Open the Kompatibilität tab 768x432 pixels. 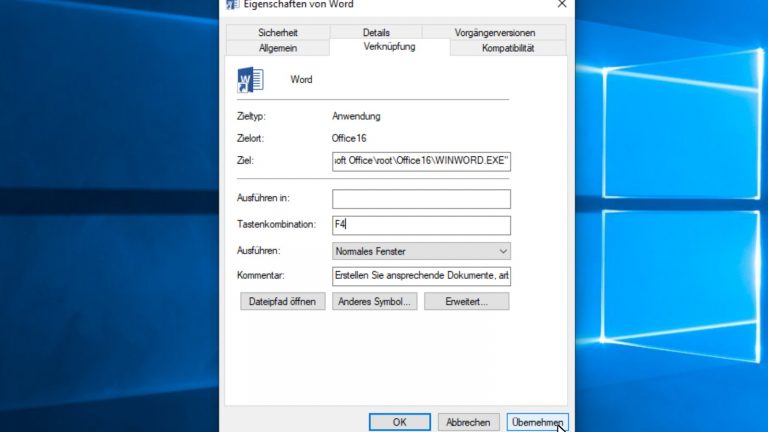508,48
